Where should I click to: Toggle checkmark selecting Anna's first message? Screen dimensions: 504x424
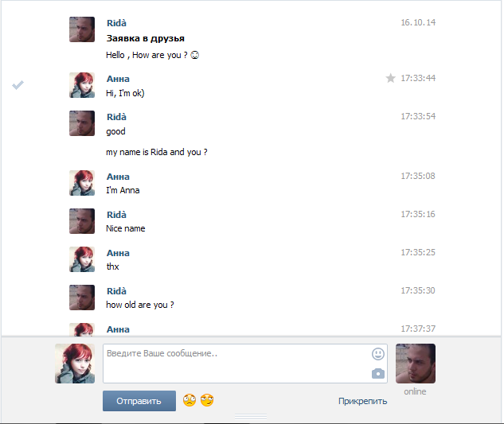coord(18,85)
